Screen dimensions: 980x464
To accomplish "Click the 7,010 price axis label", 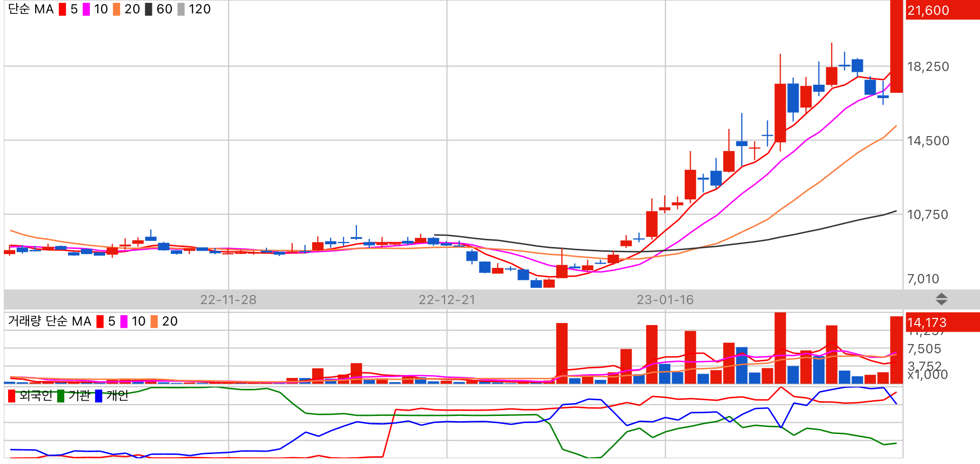I will pos(923,279).
